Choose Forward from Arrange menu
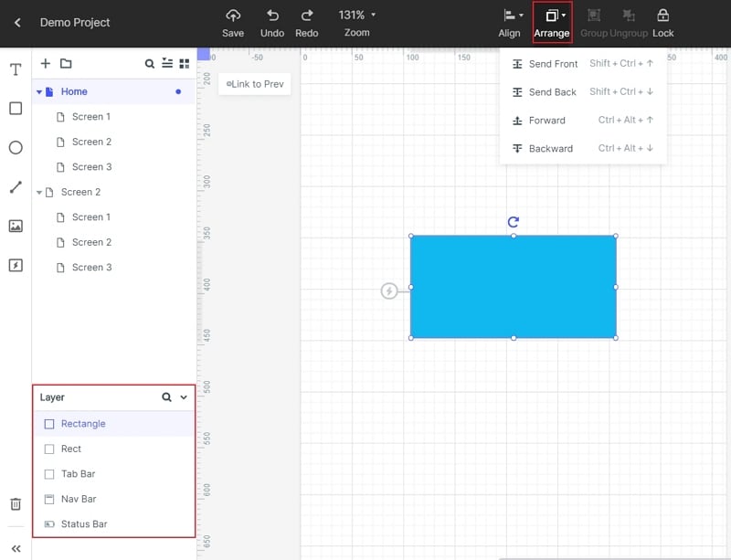The width and height of the screenshot is (731, 560). tap(583, 121)
